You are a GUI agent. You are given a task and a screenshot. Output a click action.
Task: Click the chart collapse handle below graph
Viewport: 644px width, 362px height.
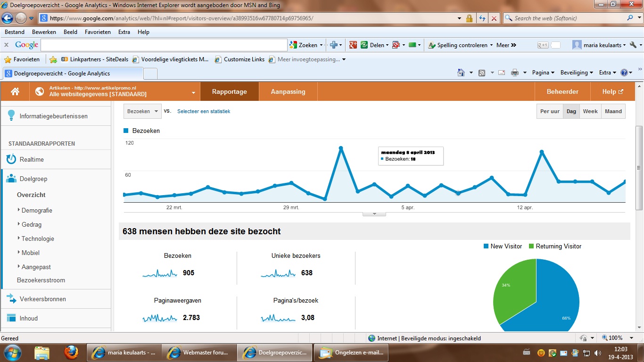pyautogui.click(x=374, y=214)
